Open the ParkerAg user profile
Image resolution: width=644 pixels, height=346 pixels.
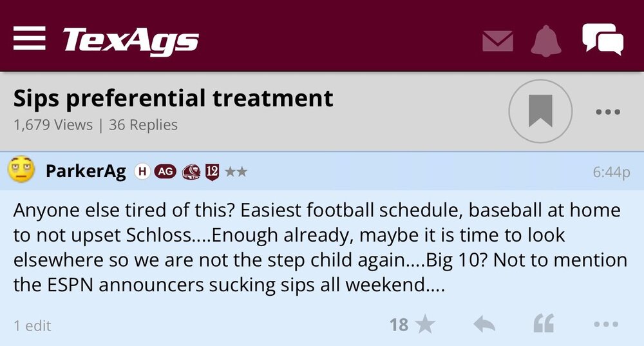point(86,172)
